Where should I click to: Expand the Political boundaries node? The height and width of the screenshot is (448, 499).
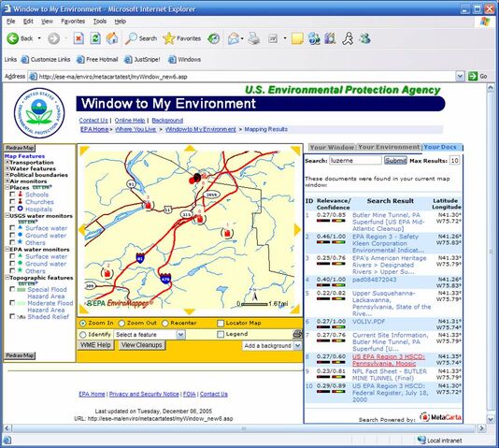click(x=7, y=175)
